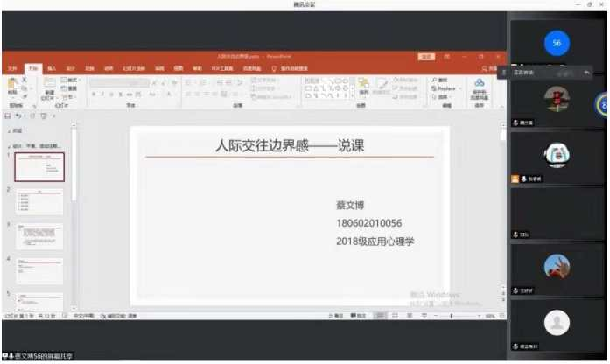Toggle Bold formatting in the font group
This screenshot has height=364, width=610.
93,94
